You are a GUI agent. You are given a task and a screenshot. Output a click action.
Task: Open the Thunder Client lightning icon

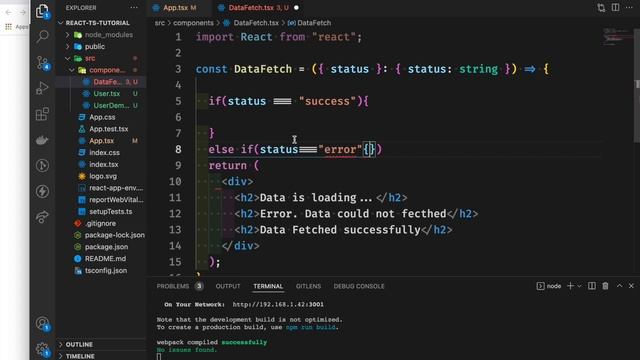click(x=42, y=191)
